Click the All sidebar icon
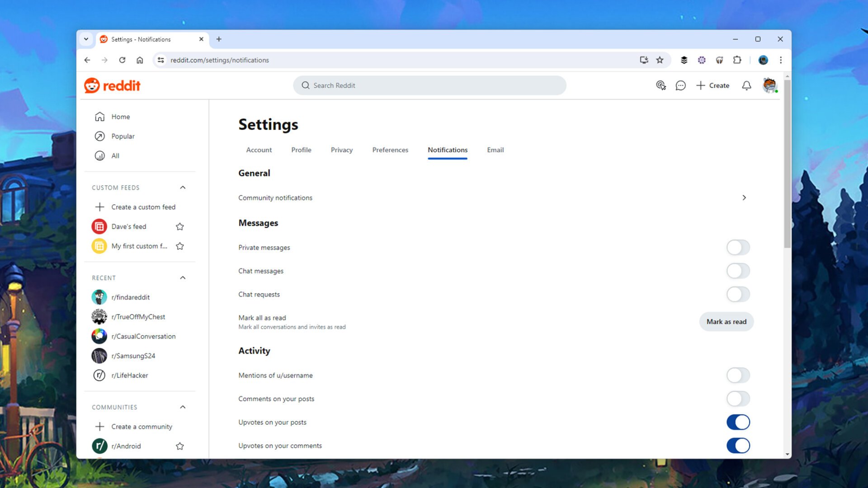Screen dimensions: 868x488 pos(100,156)
